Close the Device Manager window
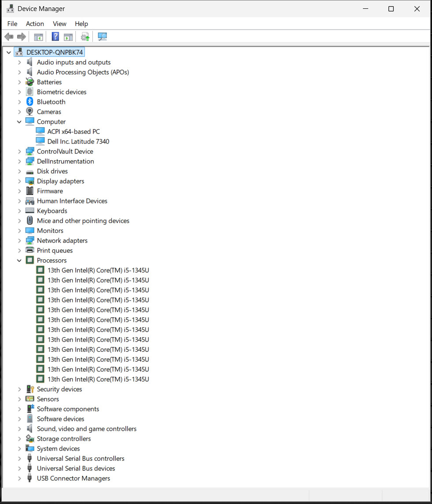Image resolution: width=432 pixels, height=504 pixels. click(x=417, y=9)
